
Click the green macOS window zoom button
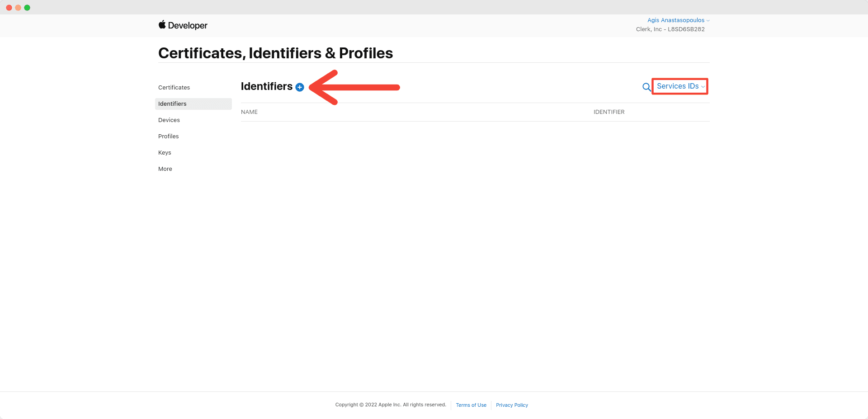[27, 8]
